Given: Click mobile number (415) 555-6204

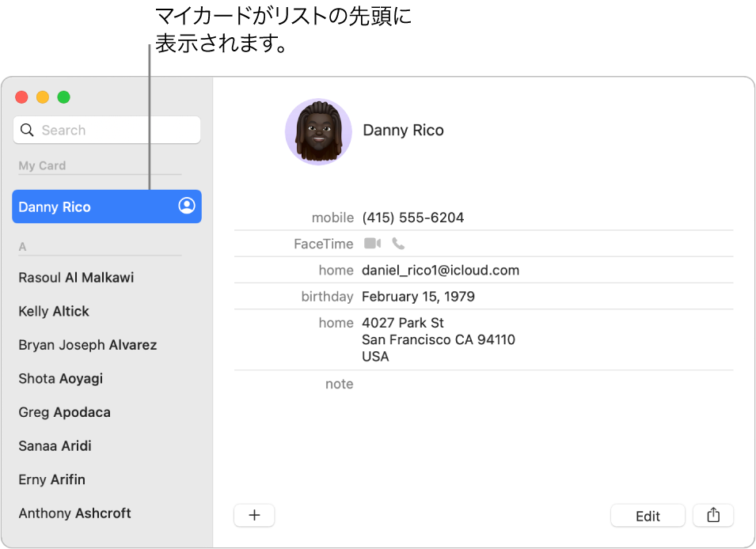Looking at the screenshot, I should [x=412, y=218].
